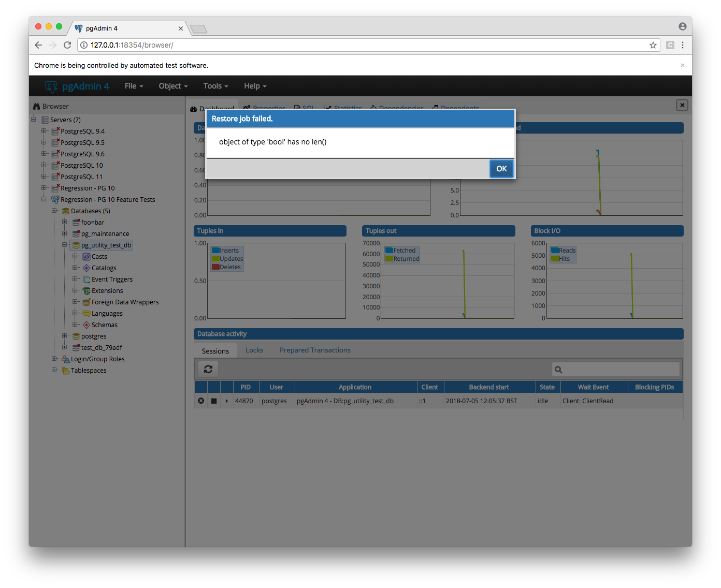Open the Tools menu
Screen dimensions: 721x588
pos(215,86)
